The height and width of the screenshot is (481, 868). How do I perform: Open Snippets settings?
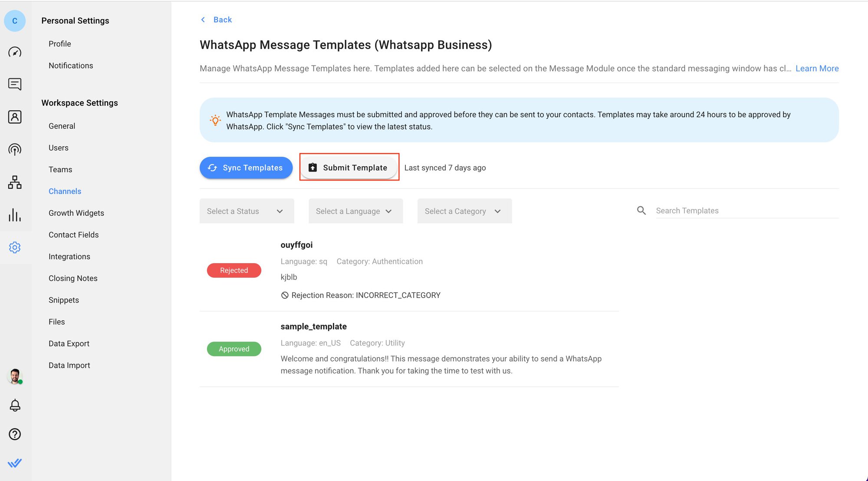[x=64, y=300]
